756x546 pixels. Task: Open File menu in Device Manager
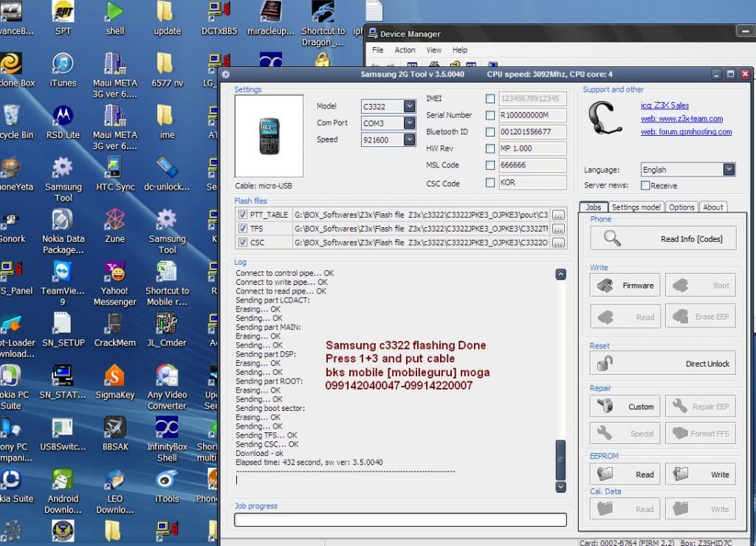pyautogui.click(x=377, y=50)
